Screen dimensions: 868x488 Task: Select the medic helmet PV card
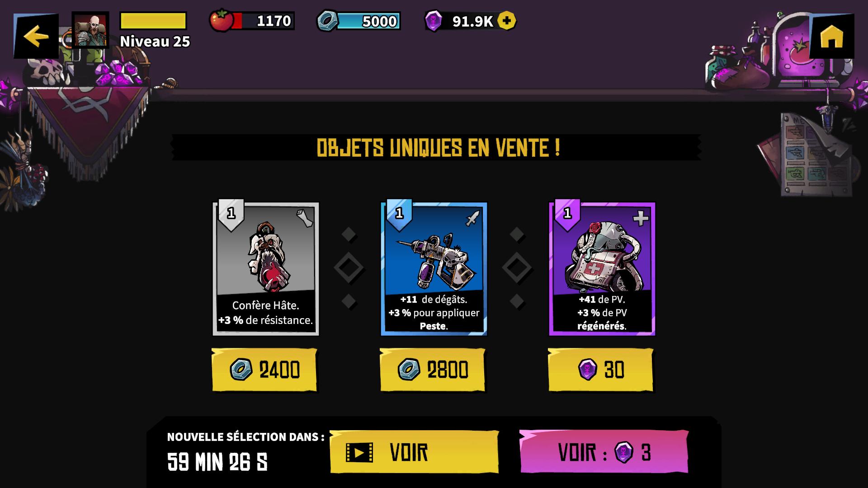(602, 269)
